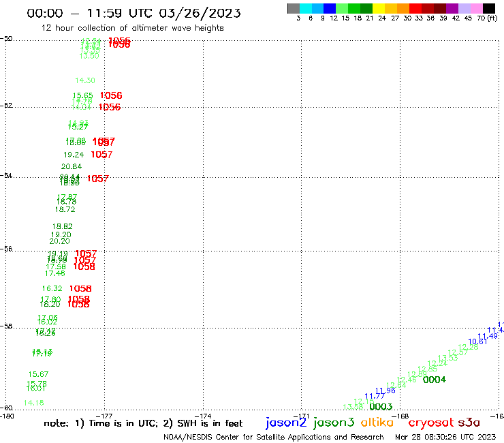Select the subtitle '12 hour collection of altimeter wave heights'
The image size is (504, 443).
132,28
